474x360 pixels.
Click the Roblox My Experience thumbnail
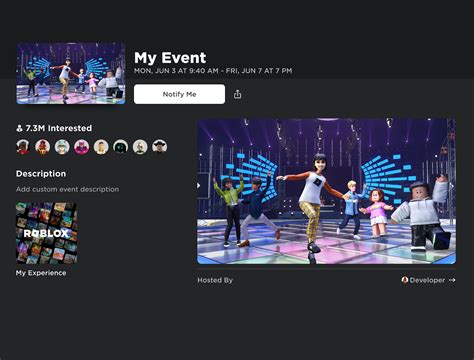[x=47, y=233]
